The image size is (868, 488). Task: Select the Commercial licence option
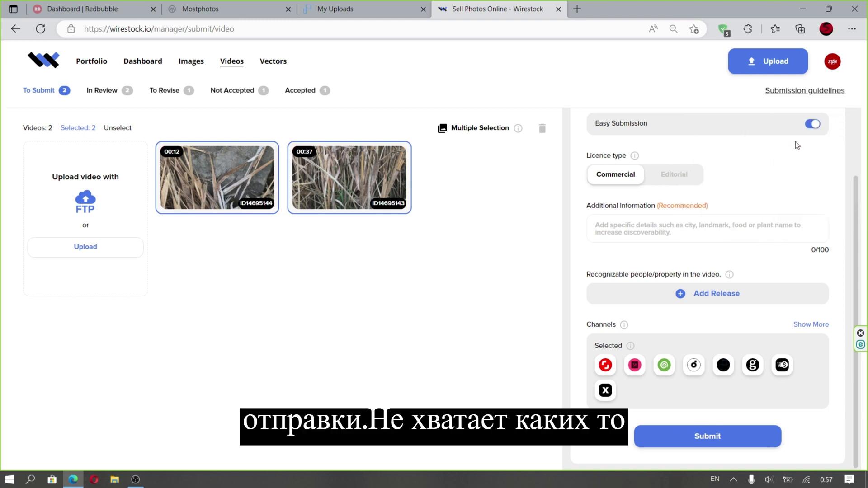615,174
